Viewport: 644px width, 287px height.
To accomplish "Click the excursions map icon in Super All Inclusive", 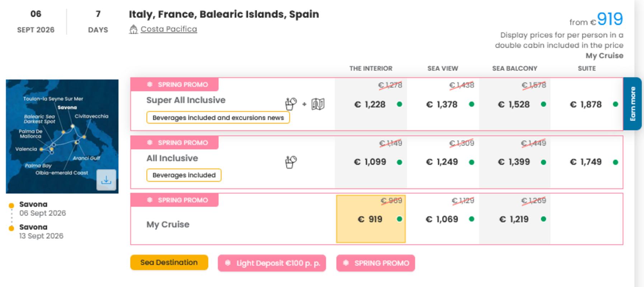I will (318, 104).
